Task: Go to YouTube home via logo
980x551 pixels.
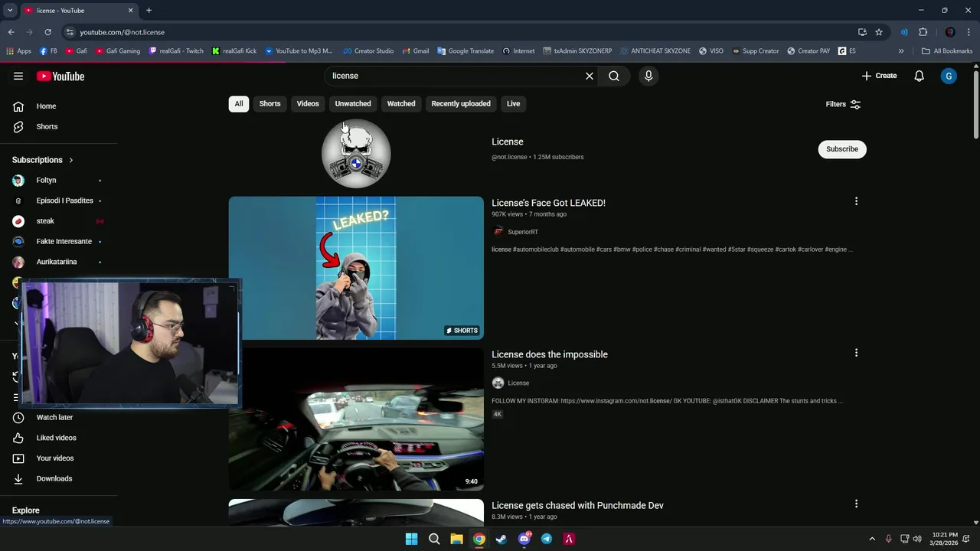Action: [60, 76]
